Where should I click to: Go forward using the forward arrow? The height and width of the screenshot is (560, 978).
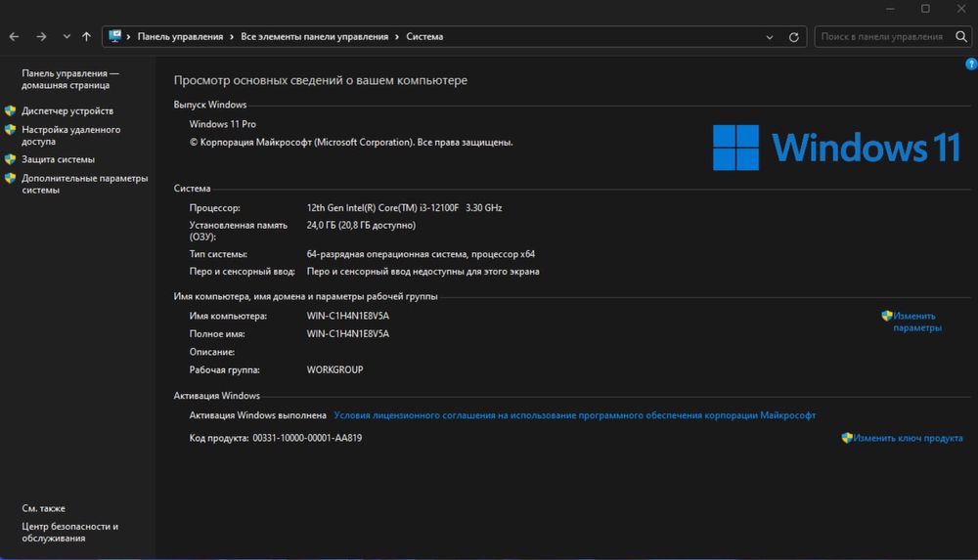(x=41, y=37)
